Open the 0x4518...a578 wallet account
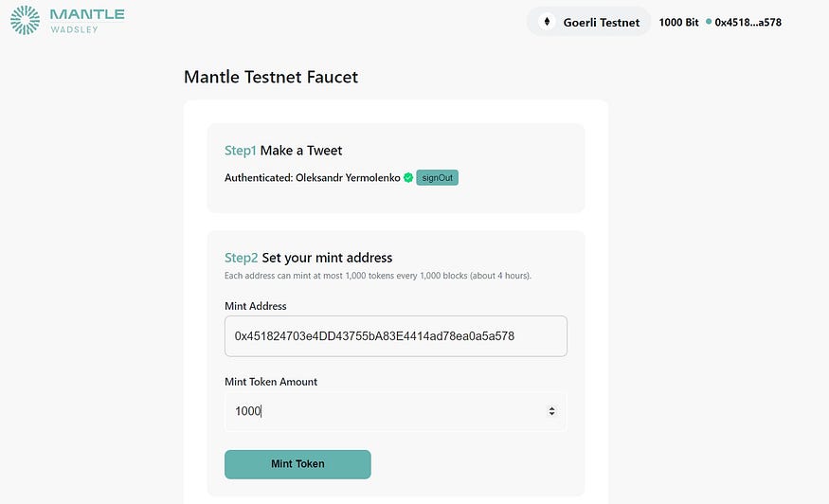Screen dimensions: 829x504 (748, 22)
